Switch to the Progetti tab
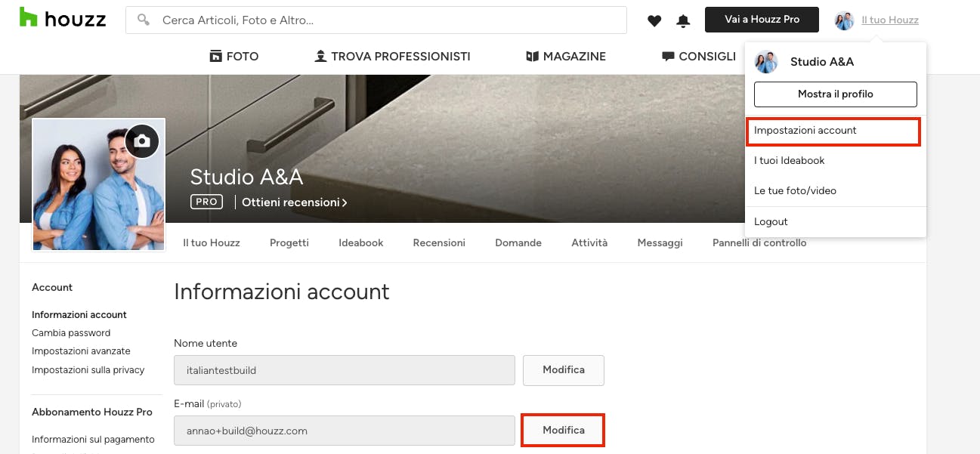 (289, 242)
